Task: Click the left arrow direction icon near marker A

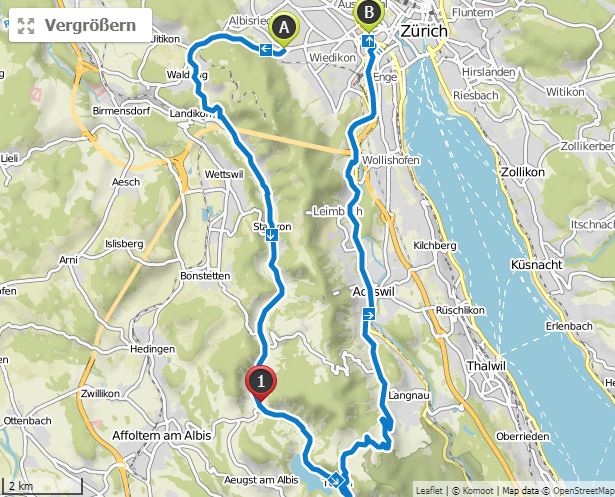Action: pyautogui.click(x=266, y=50)
